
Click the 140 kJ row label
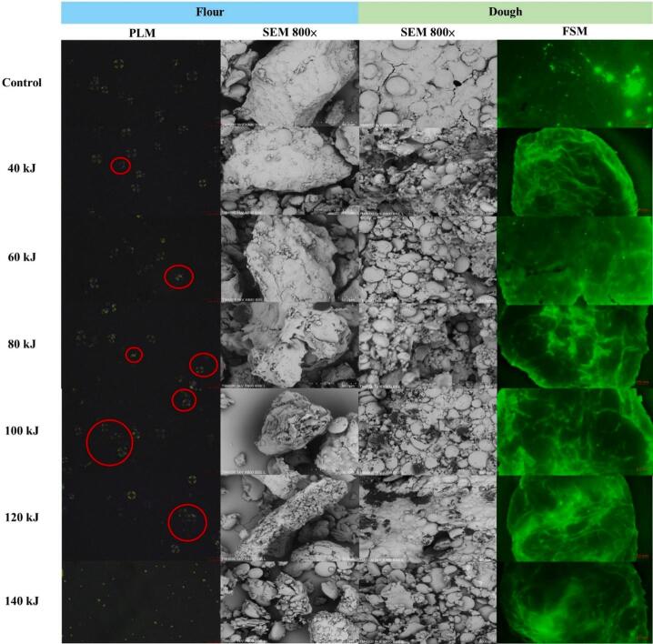pos(22,601)
